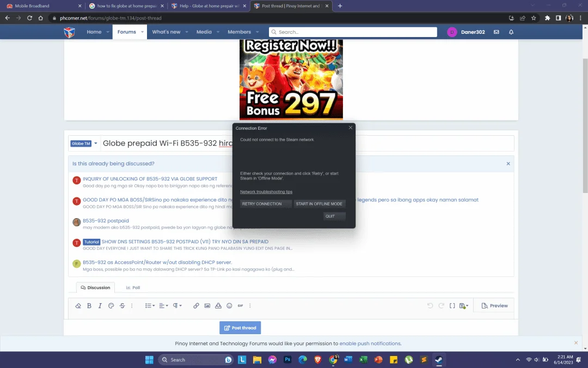Click the Register Now casino ad banner
This screenshot has height=368, width=588.
click(291, 80)
